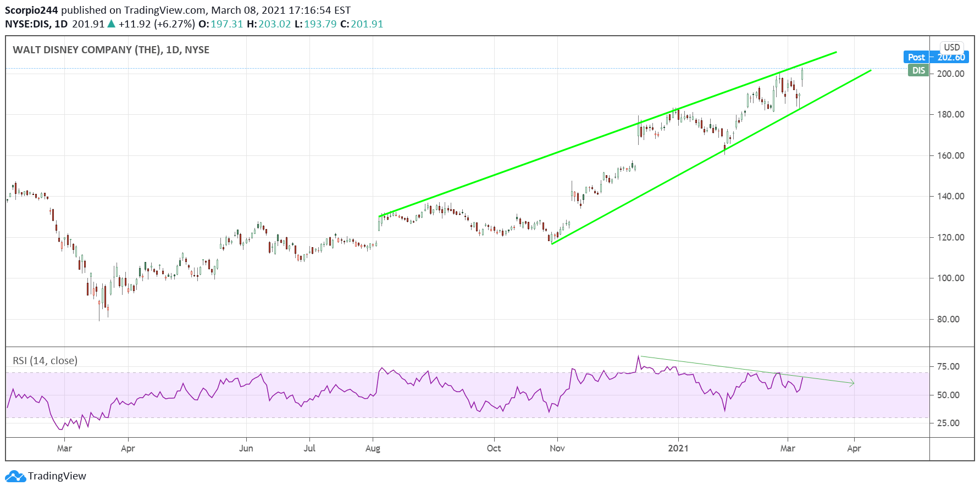This screenshot has width=980, height=491.
Task: Click the 201.91 last price value
Action: (88, 24)
